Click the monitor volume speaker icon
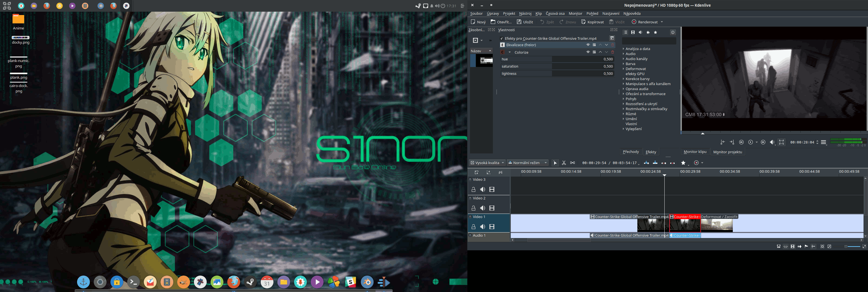This screenshot has height=292, width=868. [x=772, y=142]
